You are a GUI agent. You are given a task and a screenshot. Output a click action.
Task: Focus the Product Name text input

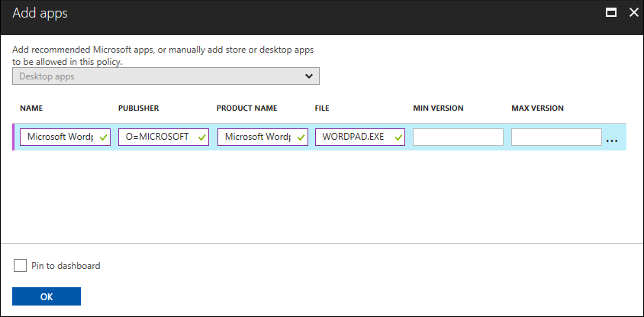pos(255,137)
